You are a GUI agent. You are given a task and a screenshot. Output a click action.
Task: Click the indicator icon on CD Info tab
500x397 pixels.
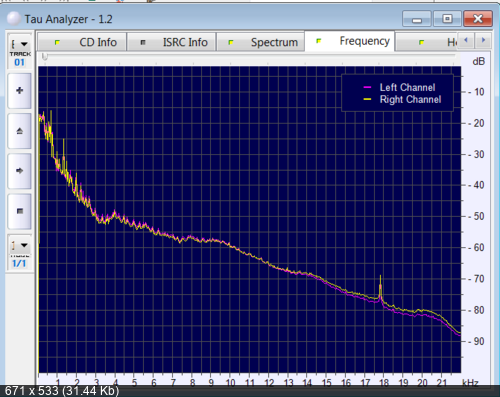(57, 42)
